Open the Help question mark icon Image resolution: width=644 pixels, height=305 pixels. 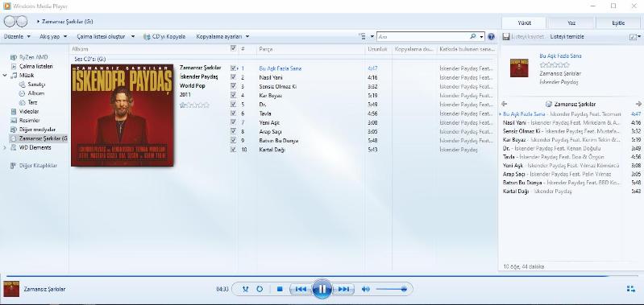(491, 36)
